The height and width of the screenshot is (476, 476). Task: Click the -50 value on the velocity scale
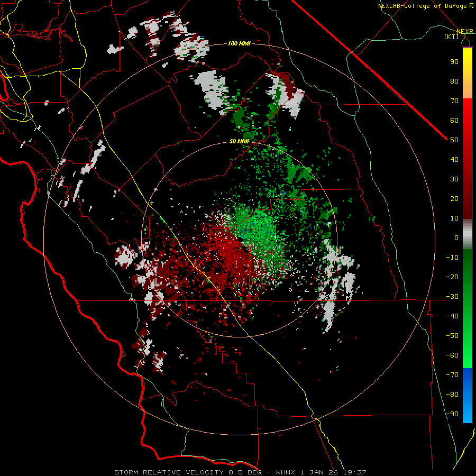452,336
